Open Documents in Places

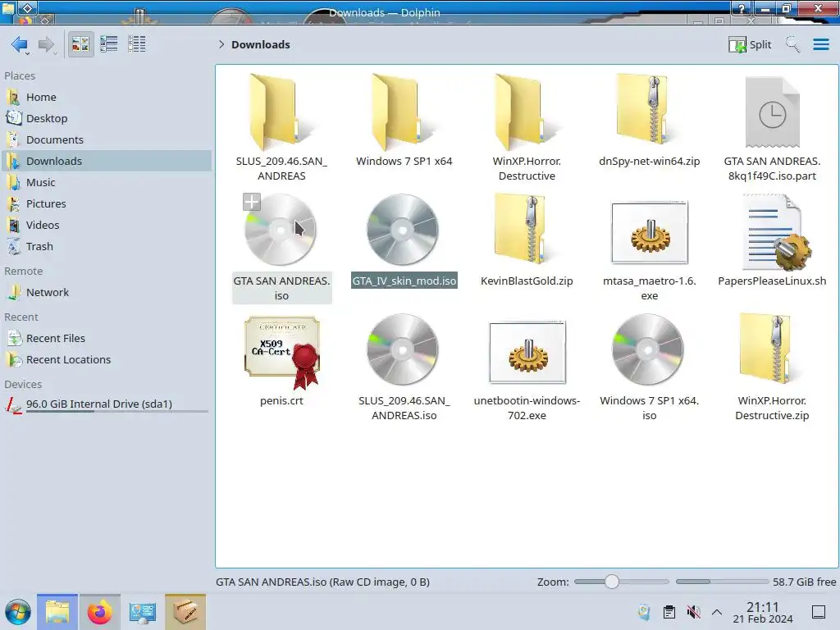tap(106, 139)
